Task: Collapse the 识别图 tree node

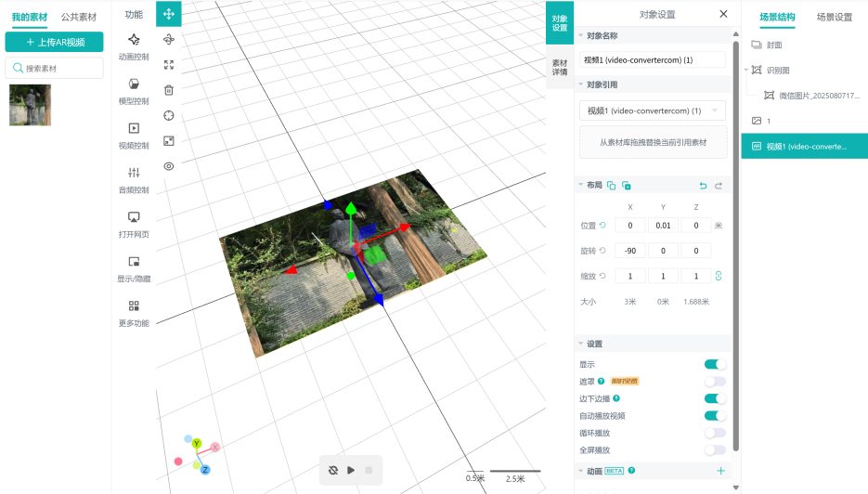Action: click(747, 71)
